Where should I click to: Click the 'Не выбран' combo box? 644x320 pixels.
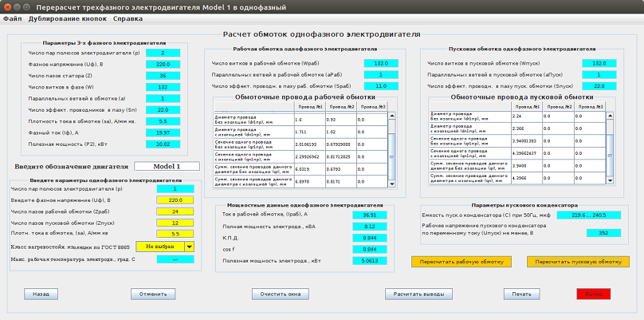(159, 247)
